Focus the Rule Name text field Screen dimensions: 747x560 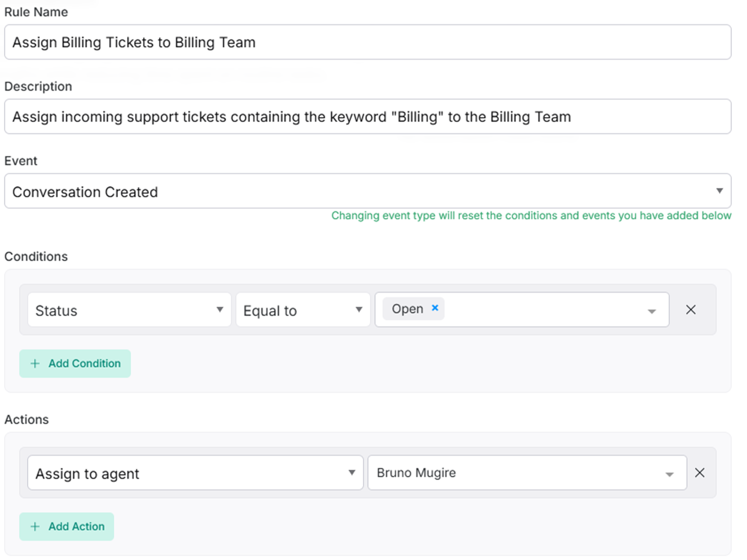(368, 42)
